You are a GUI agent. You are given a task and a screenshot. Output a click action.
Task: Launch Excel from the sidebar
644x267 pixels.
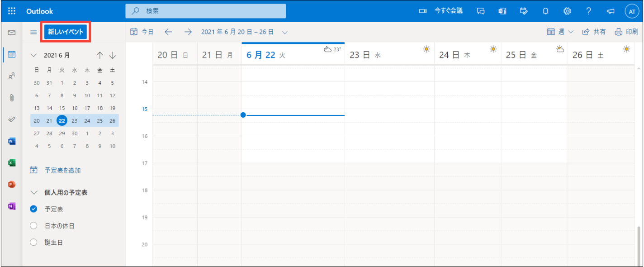pyautogui.click(x=12, y=163)
